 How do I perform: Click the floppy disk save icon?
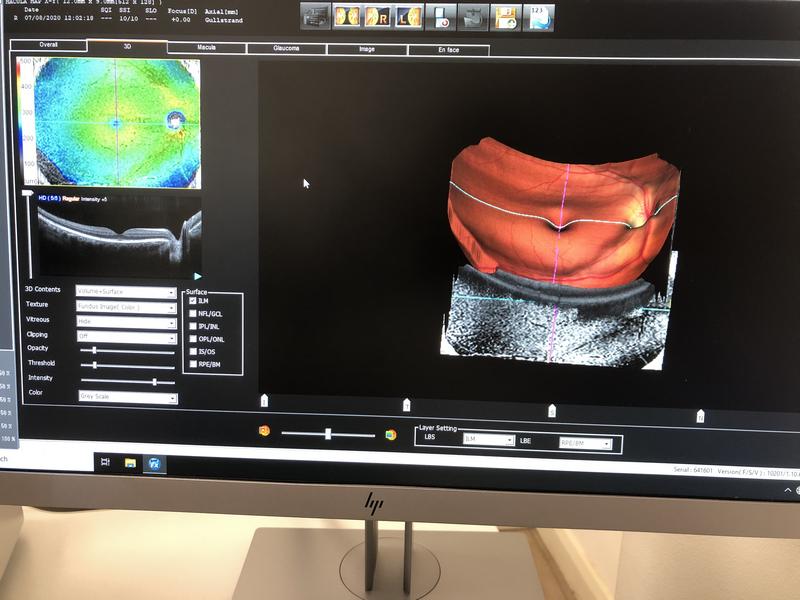pyautogui.click(x=506, y=17)
